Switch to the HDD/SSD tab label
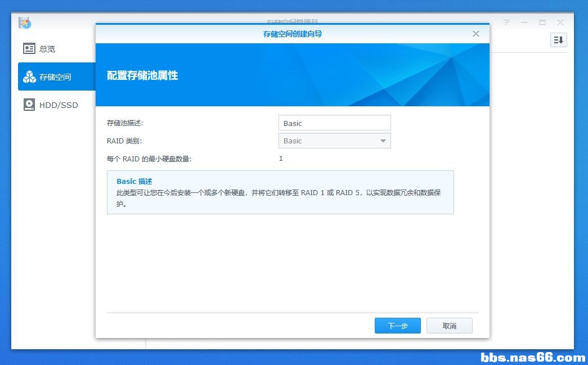588x365 pixels. tap(59, 105)
